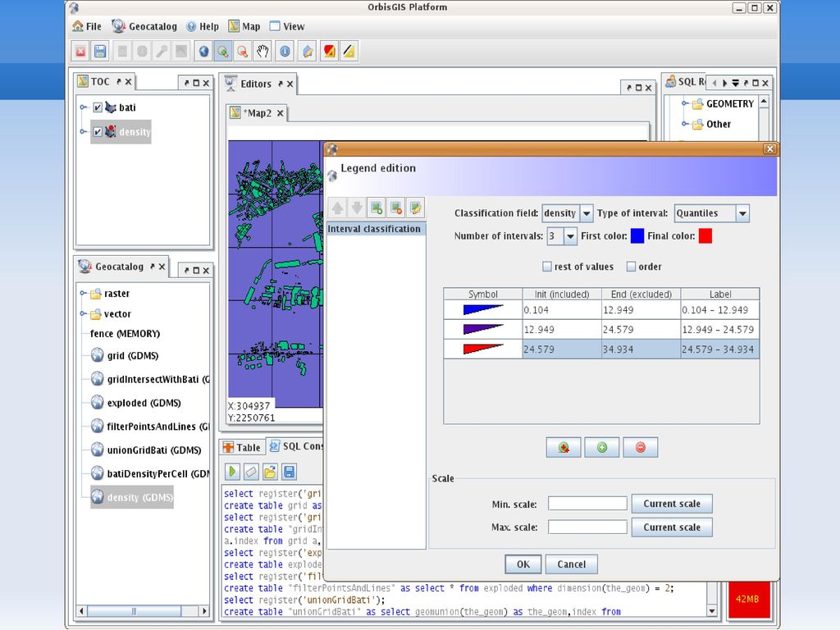Click rename legend pencil icon
The height and width of the screenshot is (630, 840).
pos(415,208)
